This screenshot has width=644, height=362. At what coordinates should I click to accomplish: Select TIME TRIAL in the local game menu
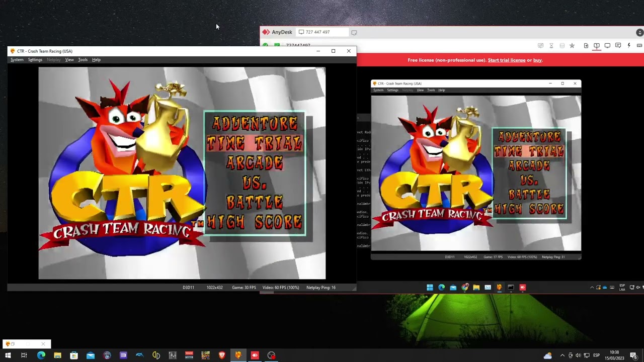[x=255, y=143]
